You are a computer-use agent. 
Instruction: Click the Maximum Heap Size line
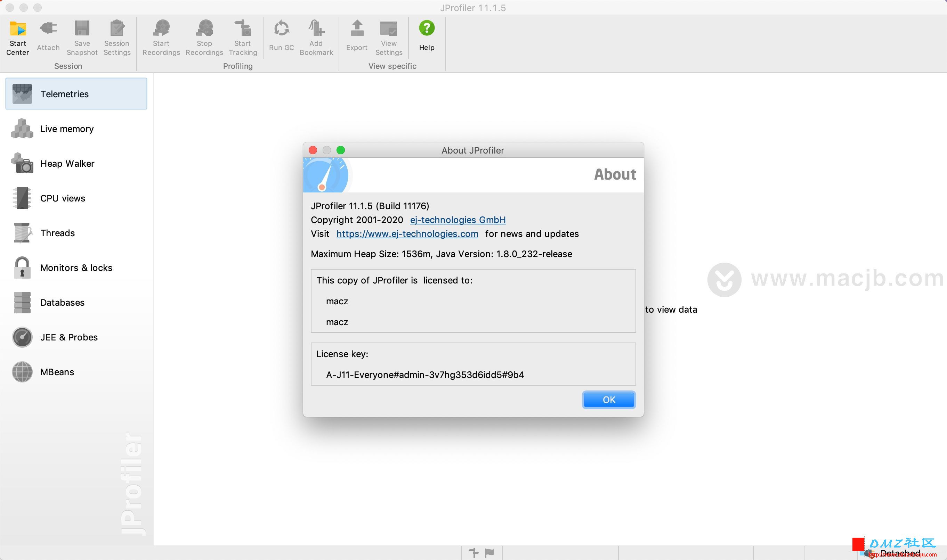[x=442, y=254]
